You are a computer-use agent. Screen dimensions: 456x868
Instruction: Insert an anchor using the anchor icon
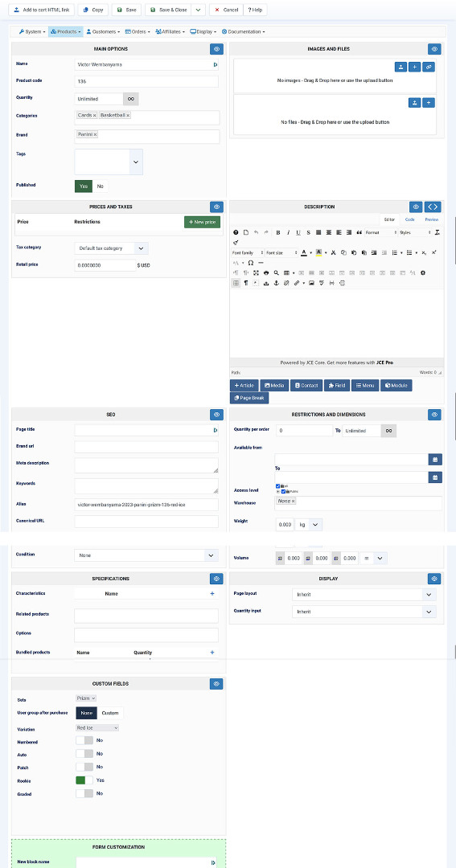pyautogui.click(x=276, y=283)
